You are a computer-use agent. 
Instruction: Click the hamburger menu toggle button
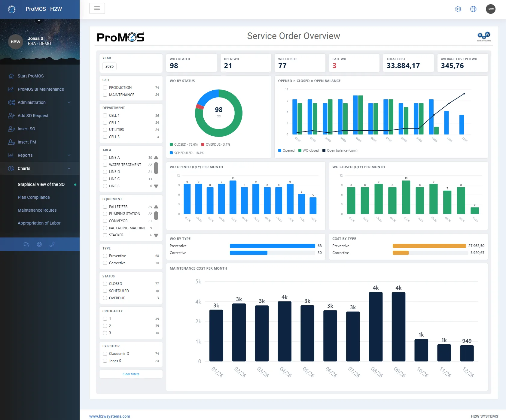click(97, 8)
